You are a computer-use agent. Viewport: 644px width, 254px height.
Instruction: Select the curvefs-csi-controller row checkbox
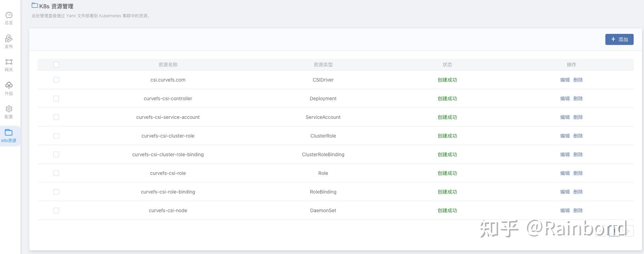pos(56,98)
